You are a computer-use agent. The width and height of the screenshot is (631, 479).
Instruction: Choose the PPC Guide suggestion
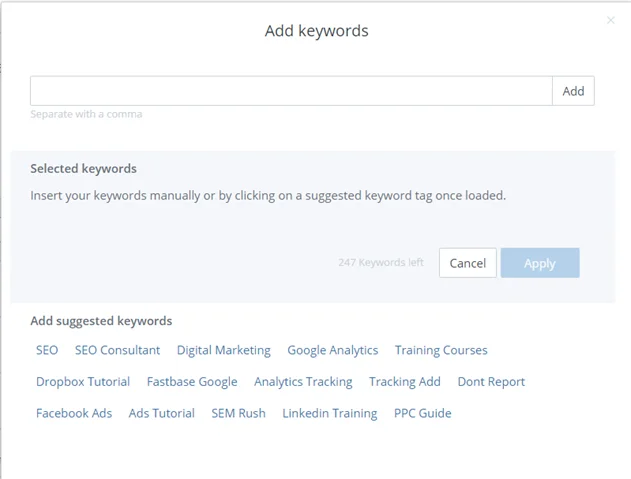[x=423, y=413]
